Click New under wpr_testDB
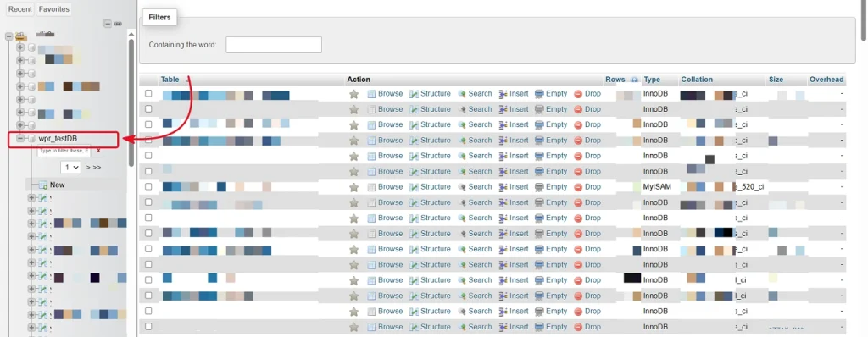This screenshot has width=868, height=337. 57,185
